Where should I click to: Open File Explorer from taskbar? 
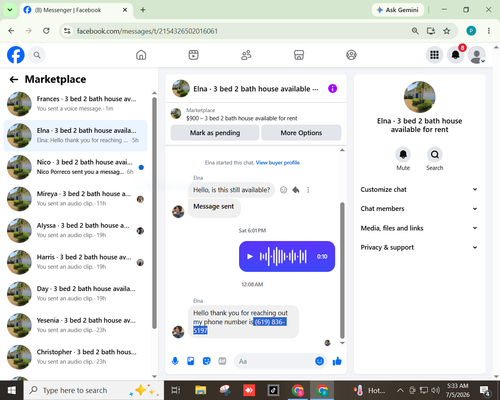pyautogui.click(x=201, y=390)
